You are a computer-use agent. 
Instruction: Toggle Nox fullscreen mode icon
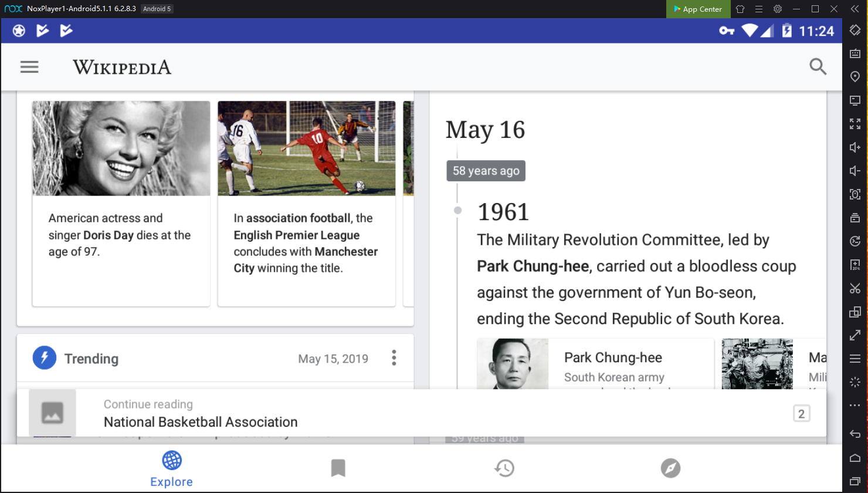click(855, 124)
